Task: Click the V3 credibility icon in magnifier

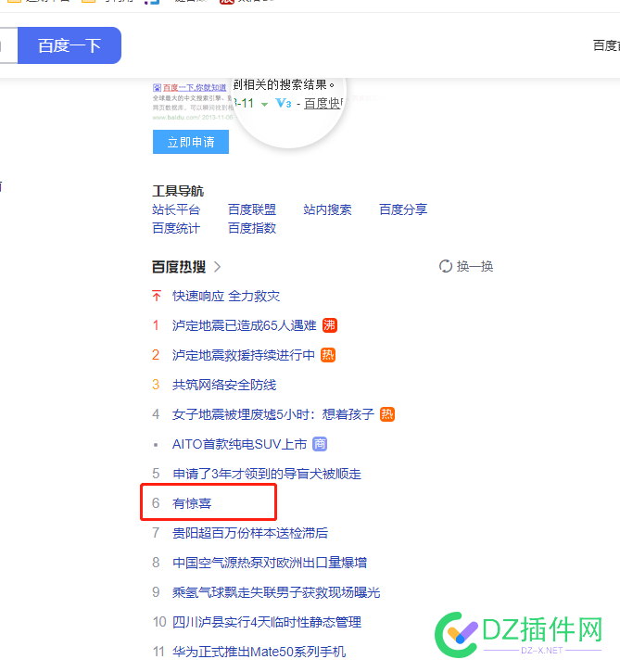Action: click(x=284, y=103)
